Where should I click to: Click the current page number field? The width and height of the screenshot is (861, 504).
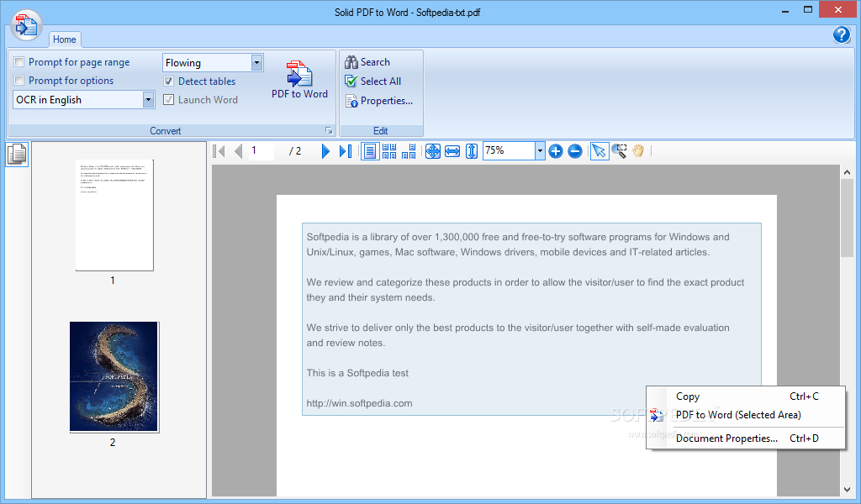(x=261, y=150)
